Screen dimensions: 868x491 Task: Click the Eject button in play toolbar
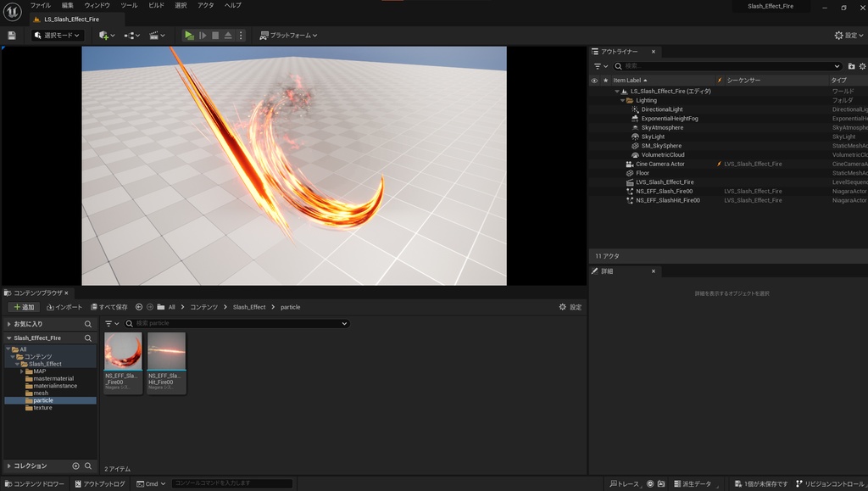point(228,36)
